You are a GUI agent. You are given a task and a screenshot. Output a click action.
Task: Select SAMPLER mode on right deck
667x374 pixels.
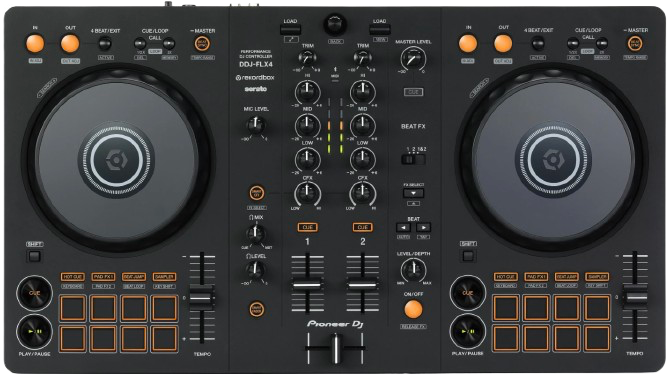click(597, 277)
